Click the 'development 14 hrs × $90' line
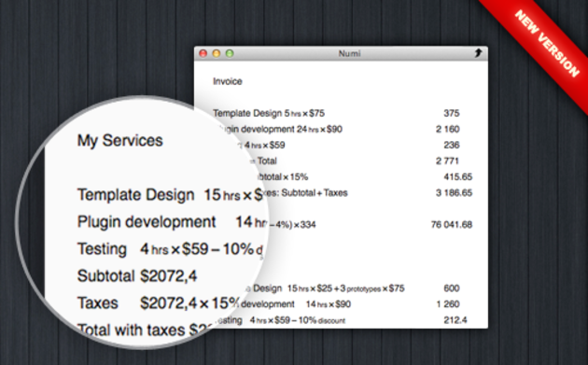Screen dimensions: 588x365 point(296,304)
